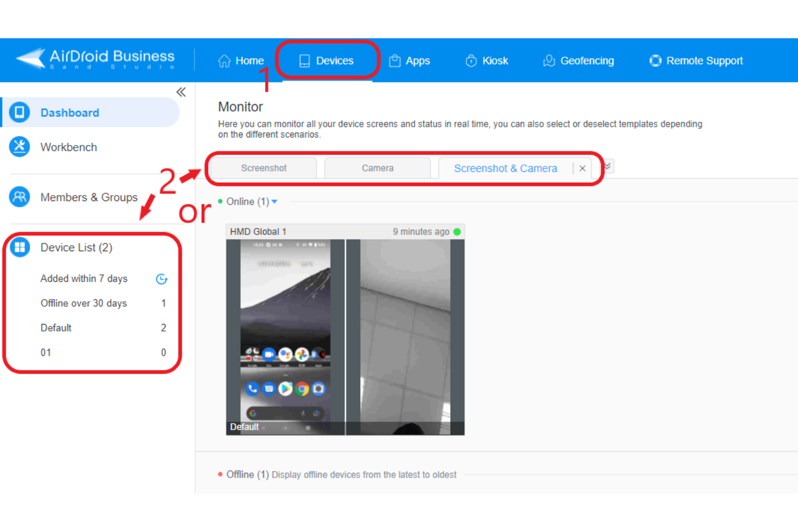Click count 2 beside Default group
The image size is (798, 532).
click(163, 328)
